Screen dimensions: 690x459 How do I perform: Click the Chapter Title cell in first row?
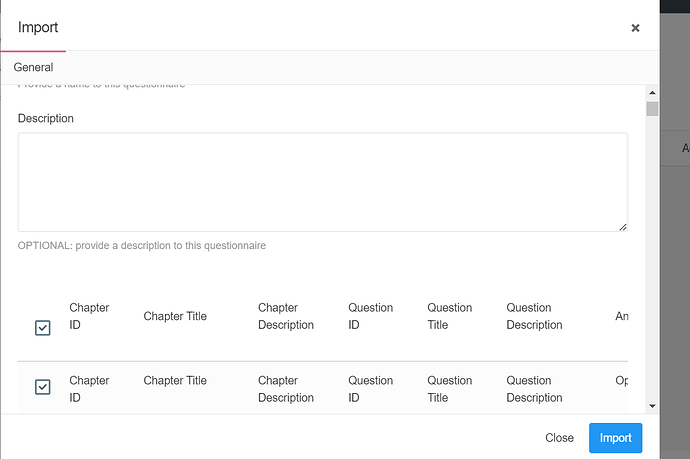tap(175, 381)
